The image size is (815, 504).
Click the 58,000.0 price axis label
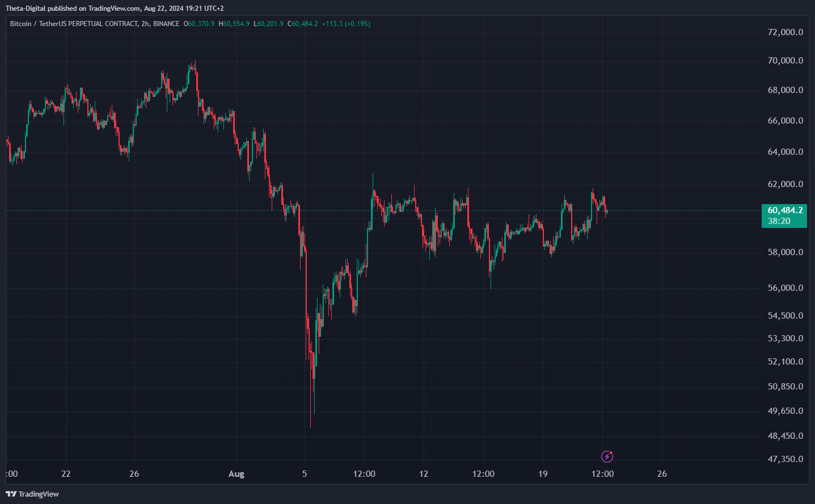pos(785,252)
